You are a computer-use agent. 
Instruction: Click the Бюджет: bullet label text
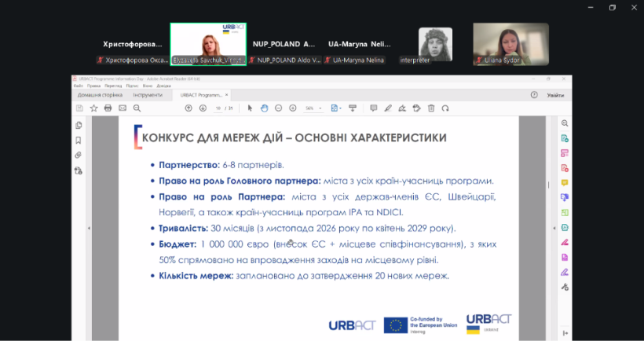[177, 244]
